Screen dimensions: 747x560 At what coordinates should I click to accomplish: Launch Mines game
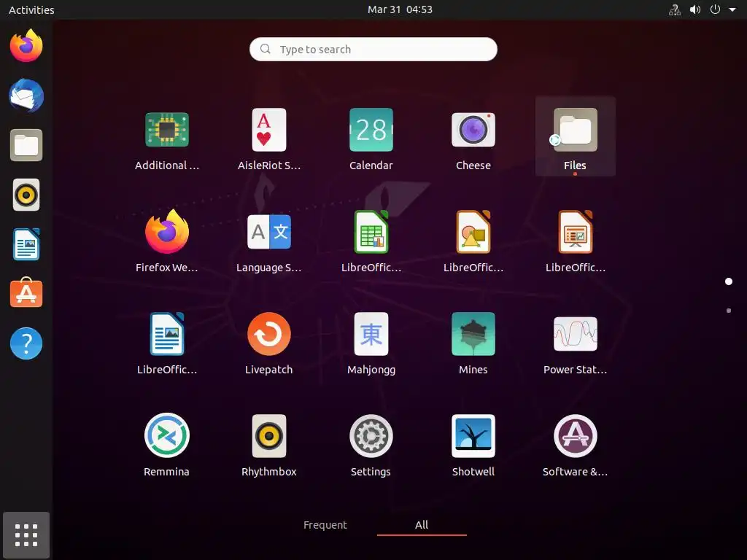(473, 333)
